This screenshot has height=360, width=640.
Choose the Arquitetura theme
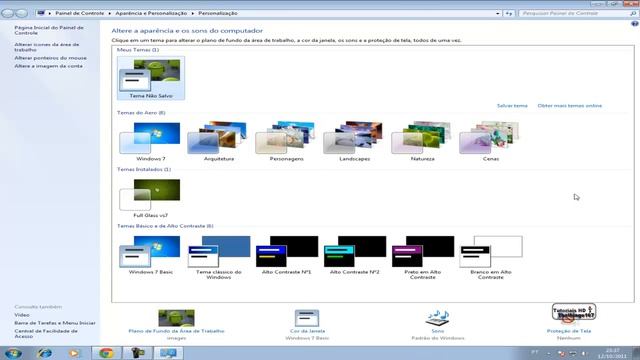(x=219, y=141)
